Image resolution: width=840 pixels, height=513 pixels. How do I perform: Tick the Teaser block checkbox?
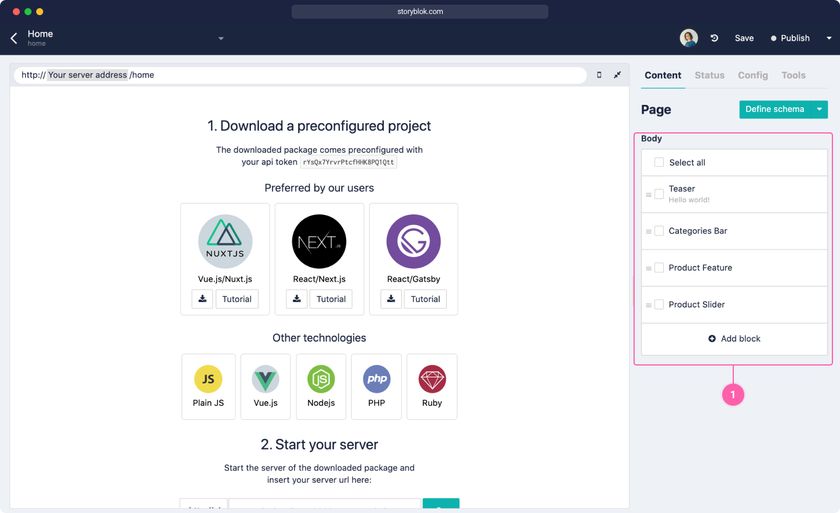point(659,194)
